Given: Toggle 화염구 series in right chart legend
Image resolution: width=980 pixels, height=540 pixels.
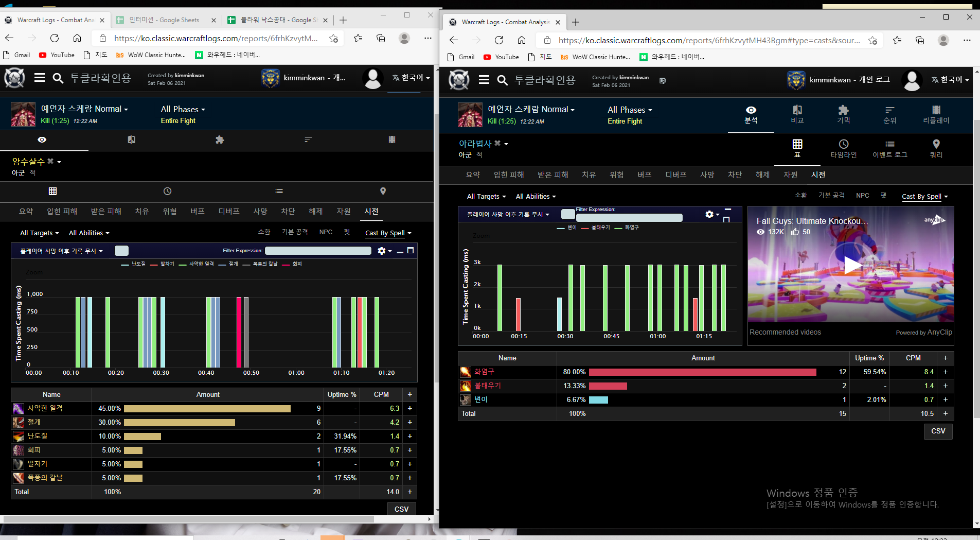Looking at the screenshot, I should point(627,227).
